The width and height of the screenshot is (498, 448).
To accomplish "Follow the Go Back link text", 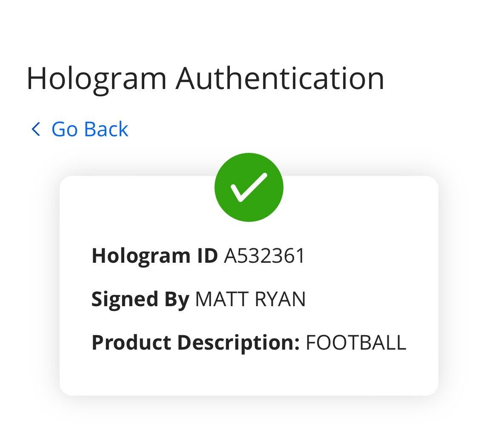I will [x=89, y=129].
